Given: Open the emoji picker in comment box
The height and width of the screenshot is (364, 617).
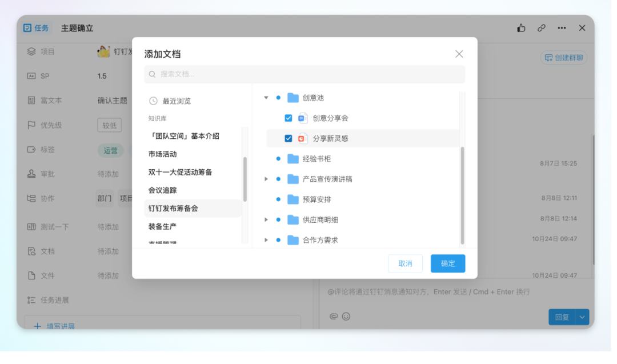Looking at the screenshot, I should click(346, 317).
